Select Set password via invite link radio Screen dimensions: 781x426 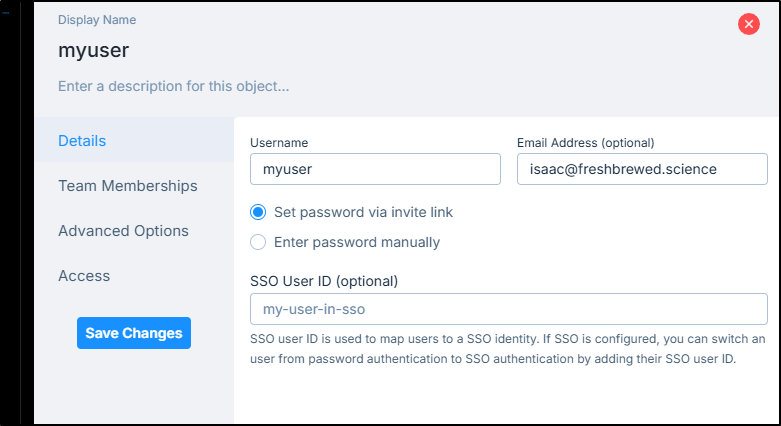click(x=258, y=212)
